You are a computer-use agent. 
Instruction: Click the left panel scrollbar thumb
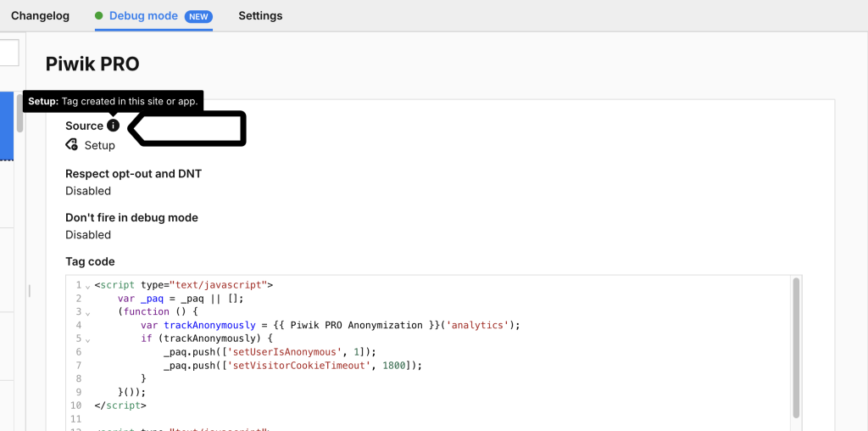[20, 114]
